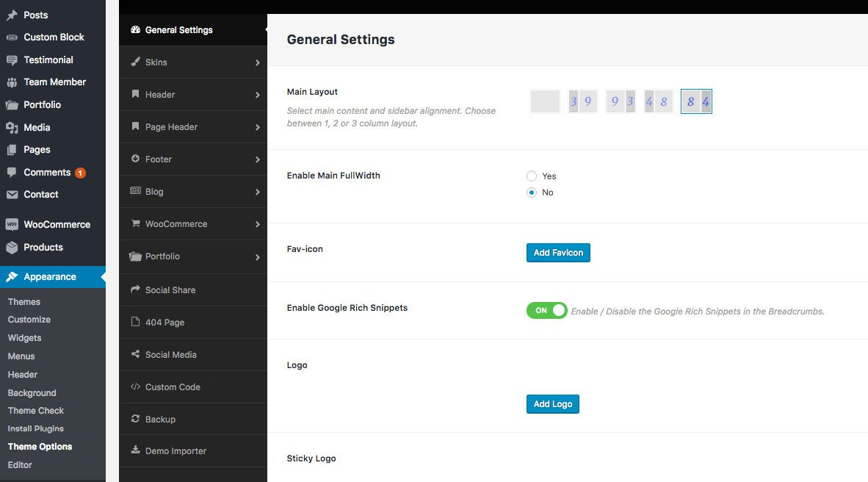
Task: Click the Posts pushpin icon
Action: [12, 15]
